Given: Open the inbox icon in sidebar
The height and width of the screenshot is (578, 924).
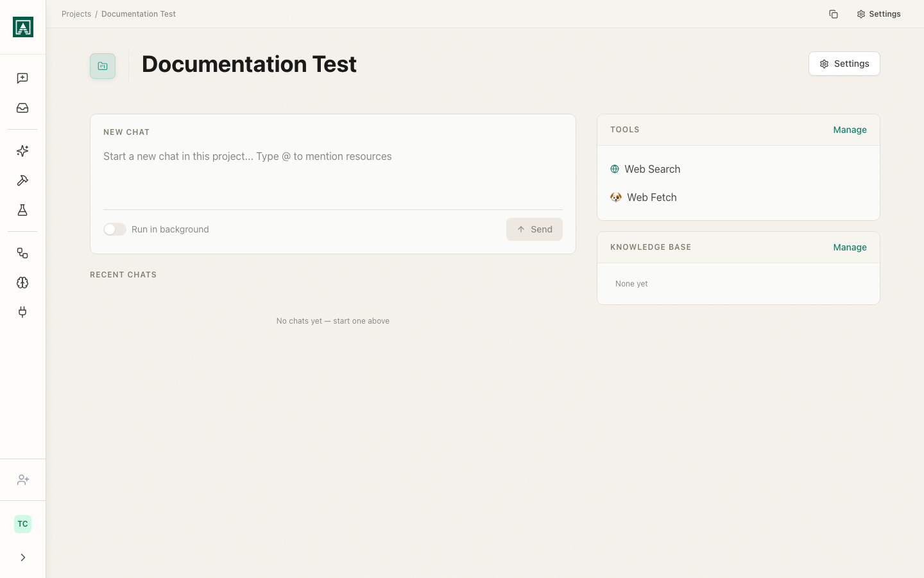Looking at the screenshot, I should [22, 108].
